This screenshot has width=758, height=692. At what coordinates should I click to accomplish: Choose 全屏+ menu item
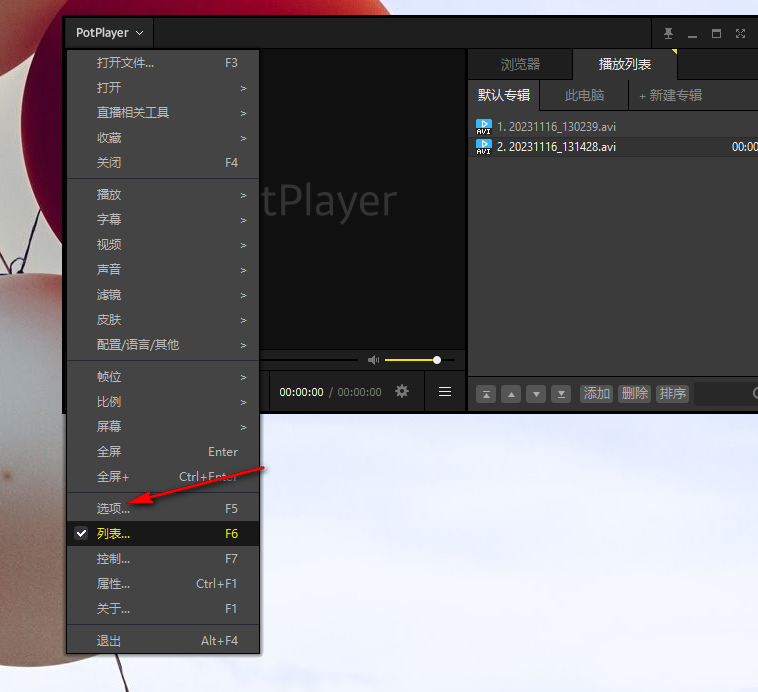(x=163, y=477)
